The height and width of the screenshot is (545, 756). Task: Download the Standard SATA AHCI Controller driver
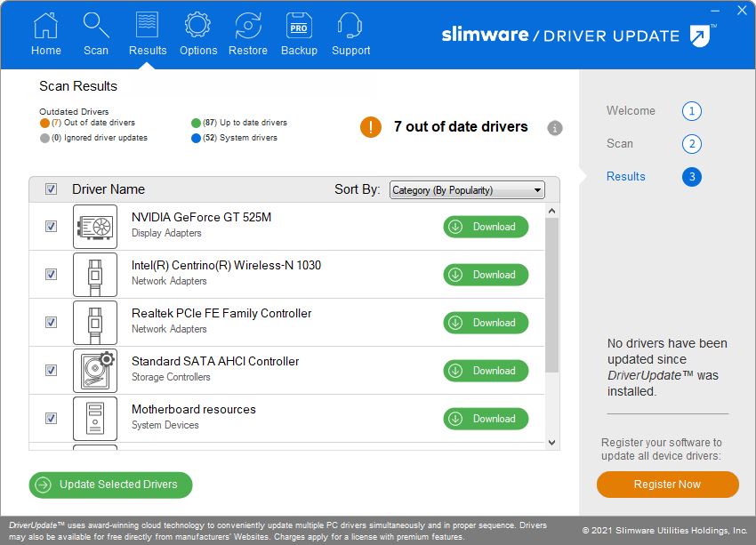[486, 371]
